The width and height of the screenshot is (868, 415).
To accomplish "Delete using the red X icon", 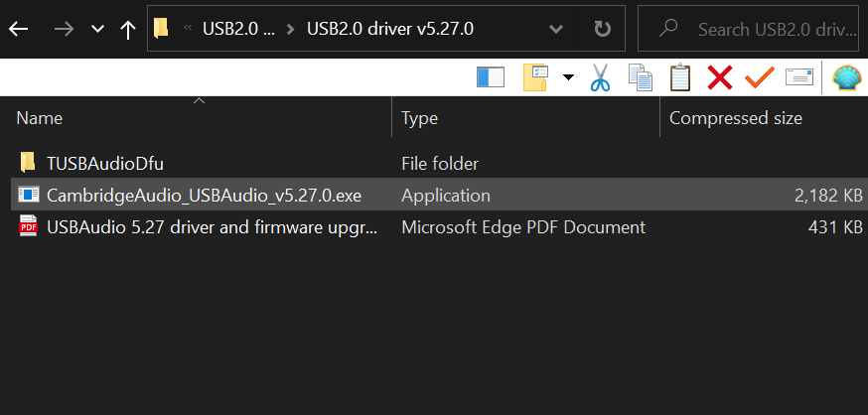I will point(720,77).
